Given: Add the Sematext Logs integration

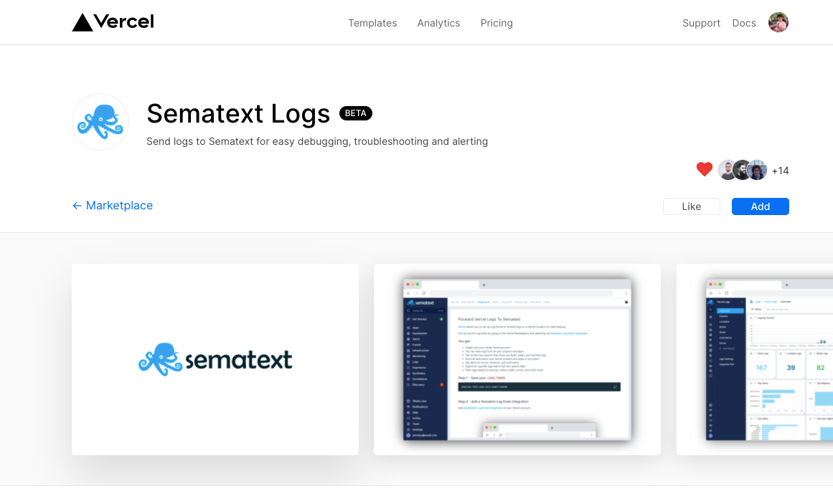Looking at the screenshot, I should click(x=761, y=206).
